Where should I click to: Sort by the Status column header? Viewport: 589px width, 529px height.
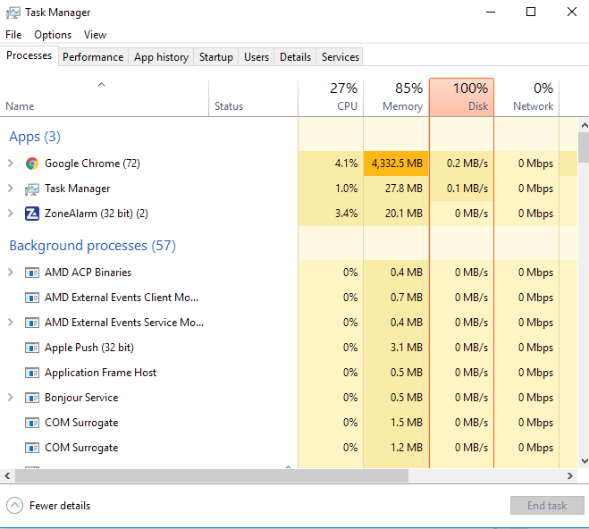[253, 98]
